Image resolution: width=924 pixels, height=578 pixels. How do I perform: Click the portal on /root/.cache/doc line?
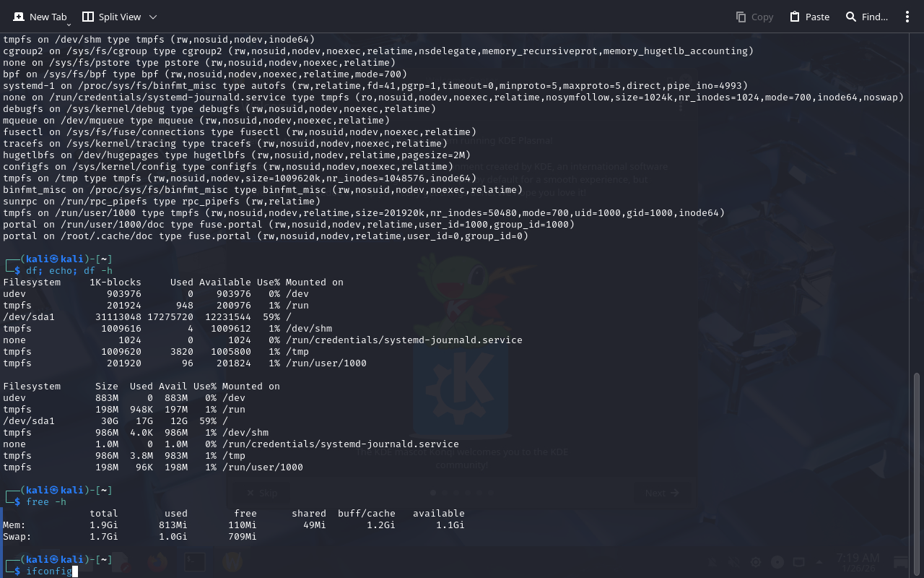(266, 236)
